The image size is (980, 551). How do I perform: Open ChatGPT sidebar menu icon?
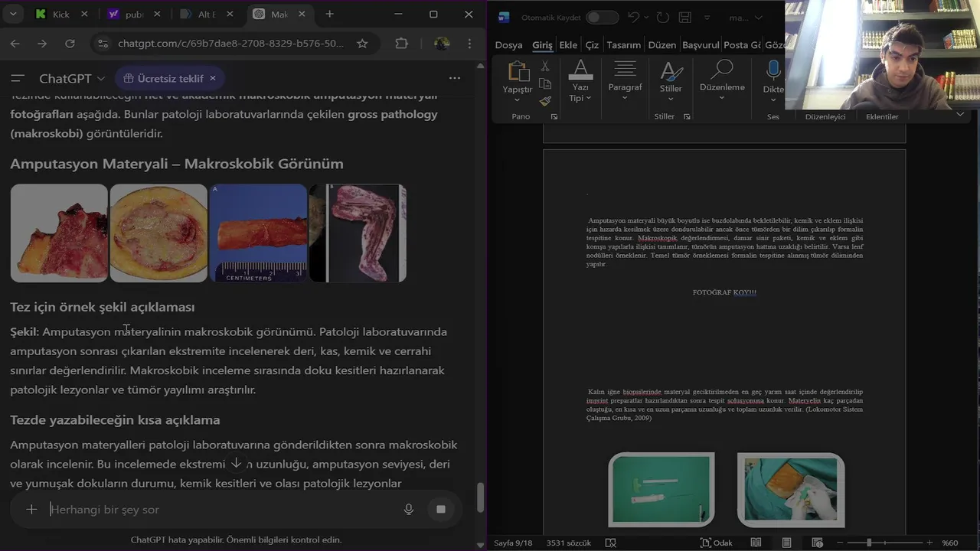(x=18, y=78)
